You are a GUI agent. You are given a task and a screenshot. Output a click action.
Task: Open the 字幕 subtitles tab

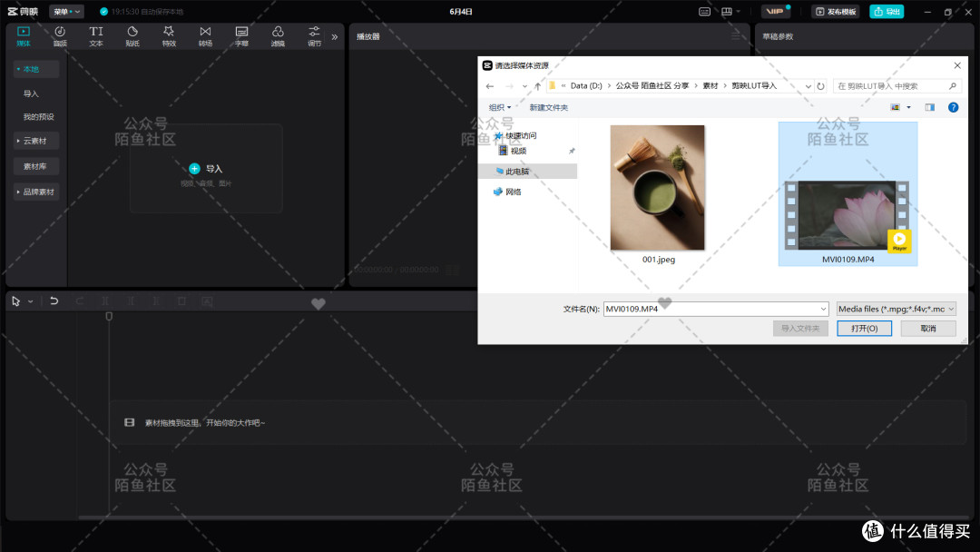tap(242, 36)
